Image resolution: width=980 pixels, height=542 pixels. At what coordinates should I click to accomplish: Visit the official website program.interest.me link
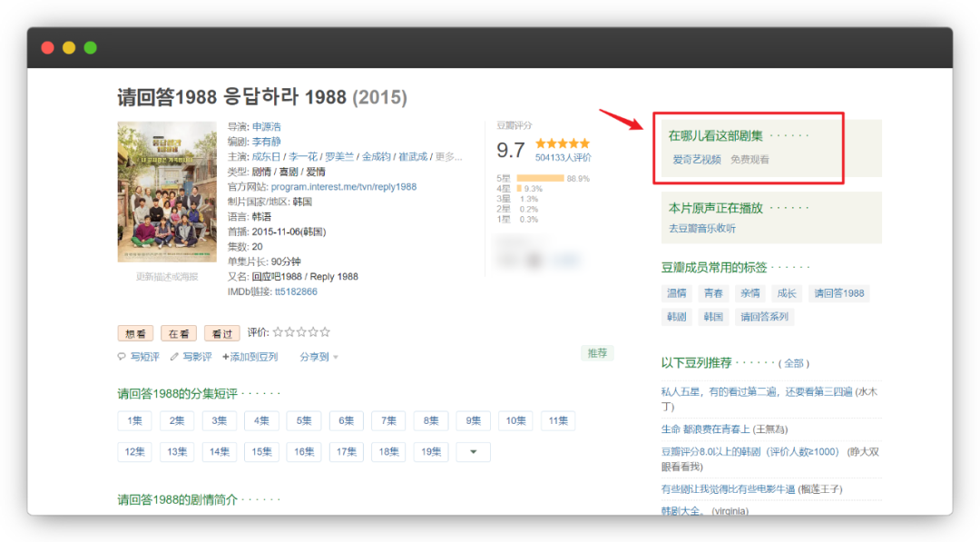[344, 186]
